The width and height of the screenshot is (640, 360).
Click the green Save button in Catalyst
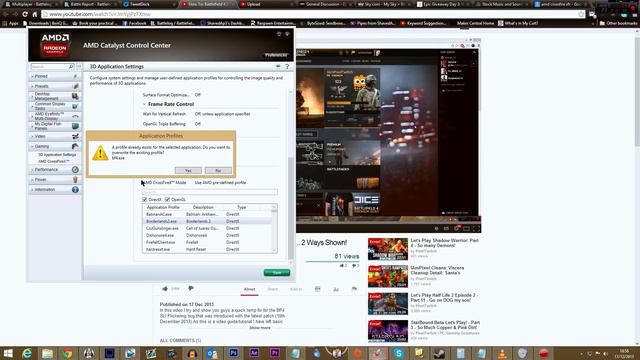[277, 272]
